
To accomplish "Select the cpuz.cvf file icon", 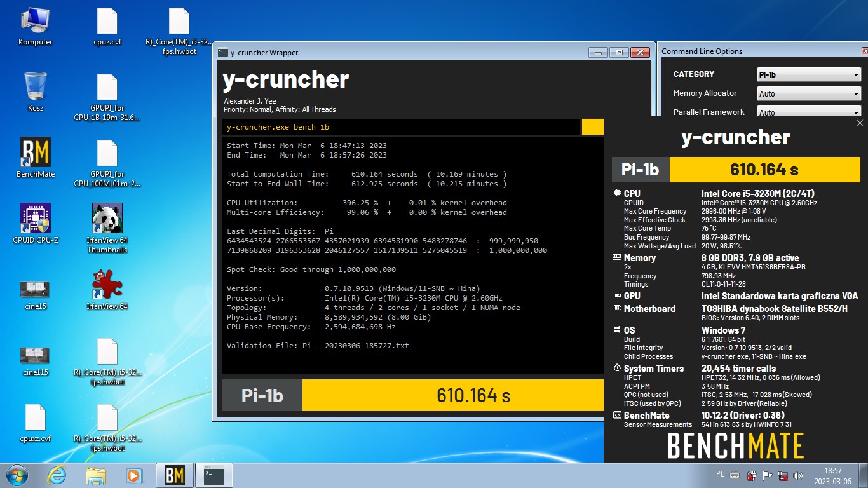I will point(107,27).
